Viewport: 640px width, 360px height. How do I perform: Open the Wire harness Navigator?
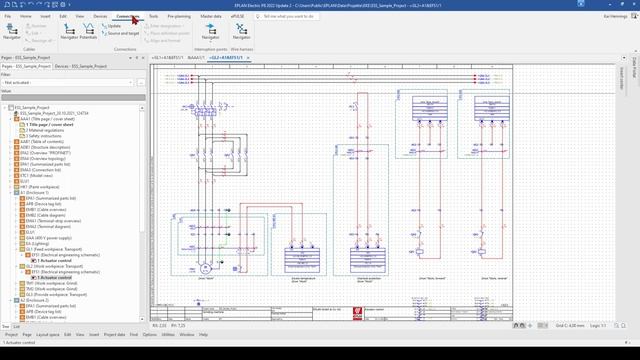pos(241,31)
